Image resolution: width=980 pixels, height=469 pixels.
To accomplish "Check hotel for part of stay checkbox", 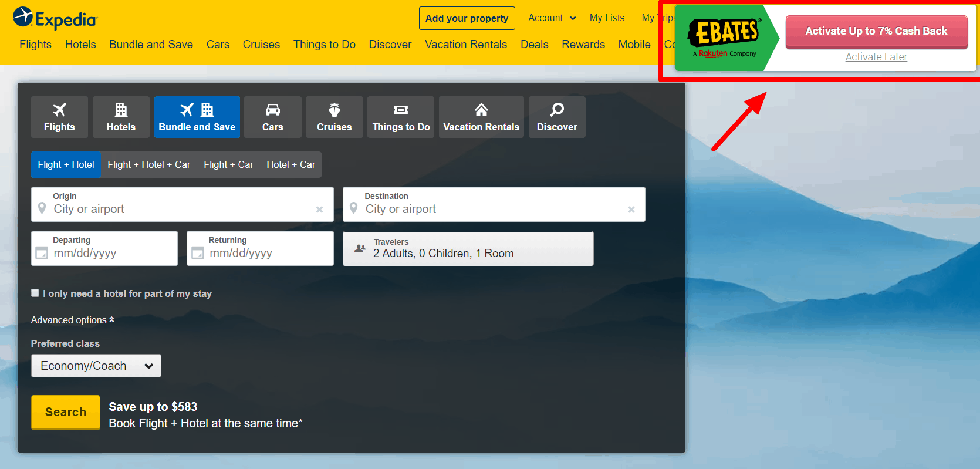I will click(35, 293).
